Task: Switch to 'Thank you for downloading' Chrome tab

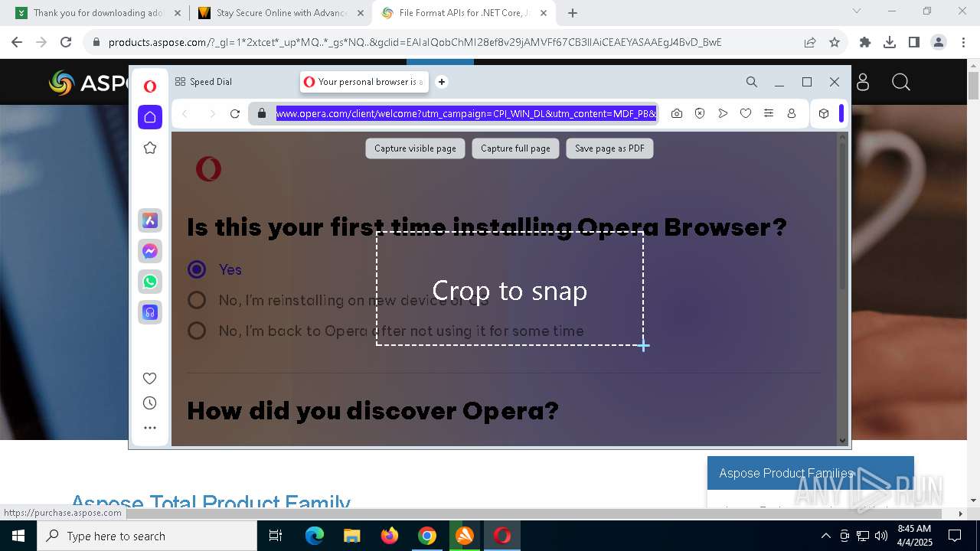Action: click(97, 13)
